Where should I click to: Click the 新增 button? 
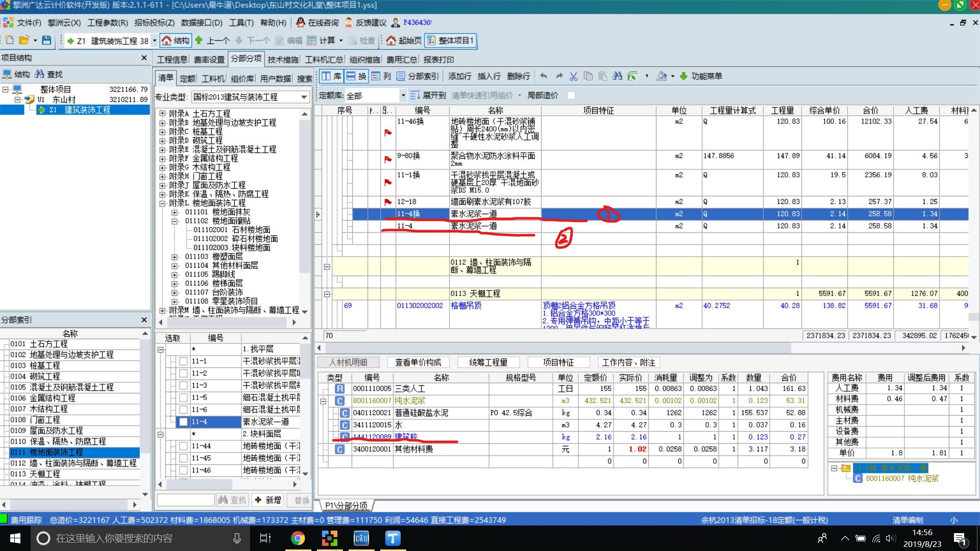tap(268, 500)
